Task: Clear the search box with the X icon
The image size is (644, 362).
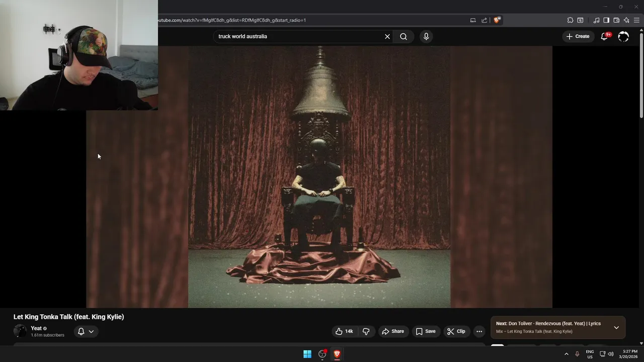Action: tap(387, 36)
